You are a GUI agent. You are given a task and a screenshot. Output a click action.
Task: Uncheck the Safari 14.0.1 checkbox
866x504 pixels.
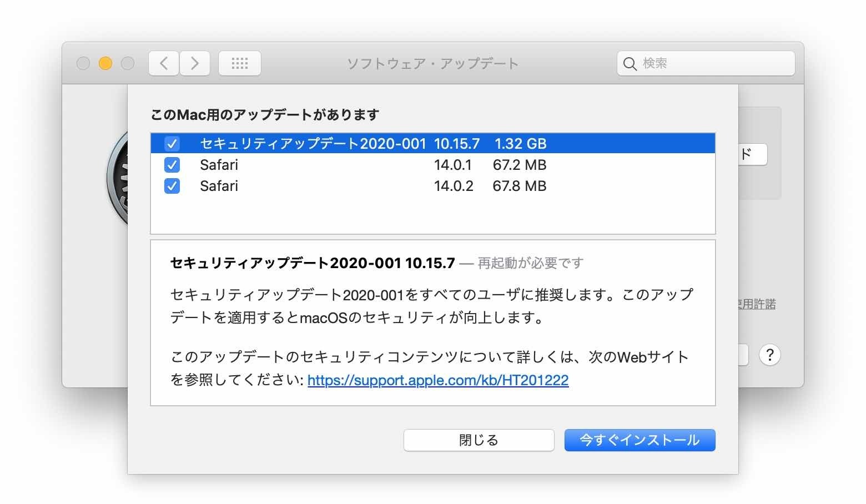click(x=172, y=165)
